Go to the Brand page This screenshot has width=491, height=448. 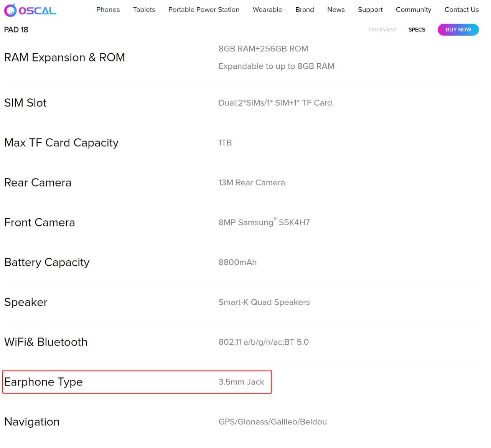tap(305, 10)
